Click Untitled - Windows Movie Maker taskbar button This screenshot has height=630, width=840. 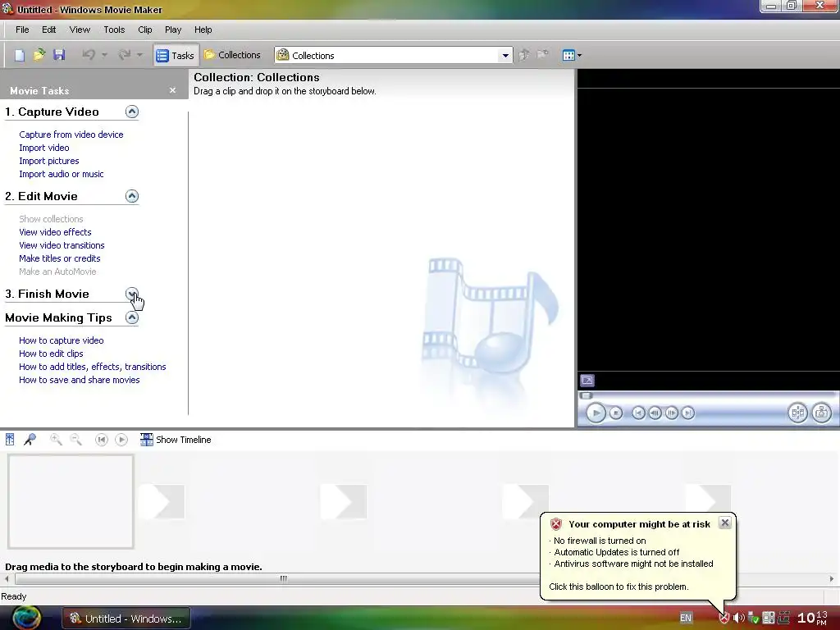tap(126, 619)
